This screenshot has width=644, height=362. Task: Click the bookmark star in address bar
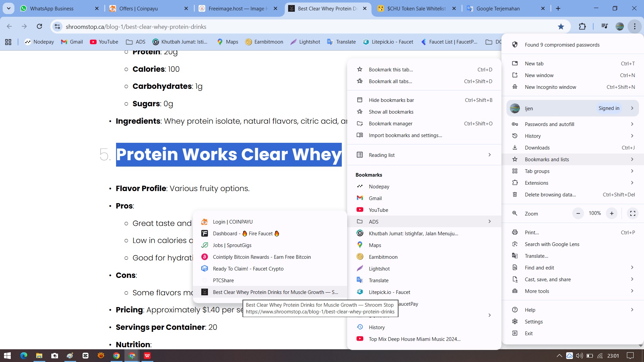coord(561,26)
